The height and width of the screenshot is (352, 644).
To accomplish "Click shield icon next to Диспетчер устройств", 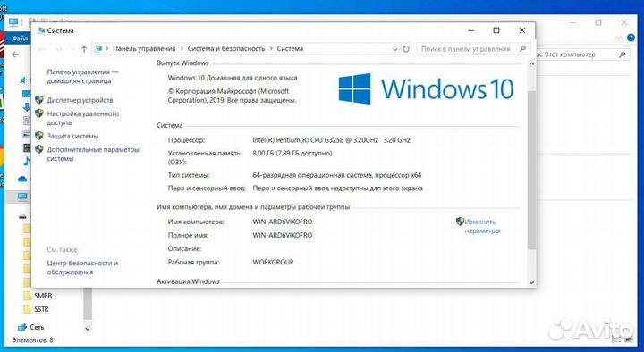I will click(39, 100).
